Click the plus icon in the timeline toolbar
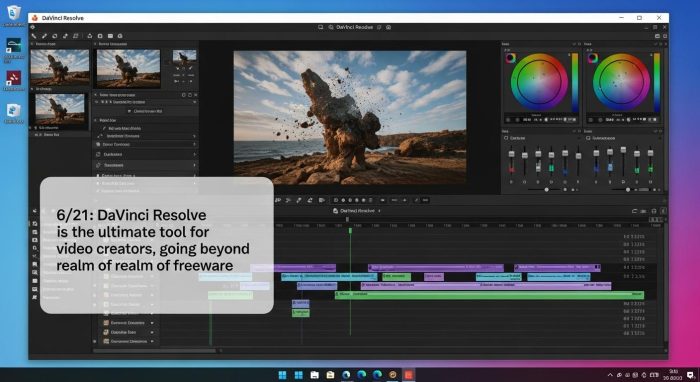This screenshot has height=382, width=700. pyautogui.click(x=405, y=200)
